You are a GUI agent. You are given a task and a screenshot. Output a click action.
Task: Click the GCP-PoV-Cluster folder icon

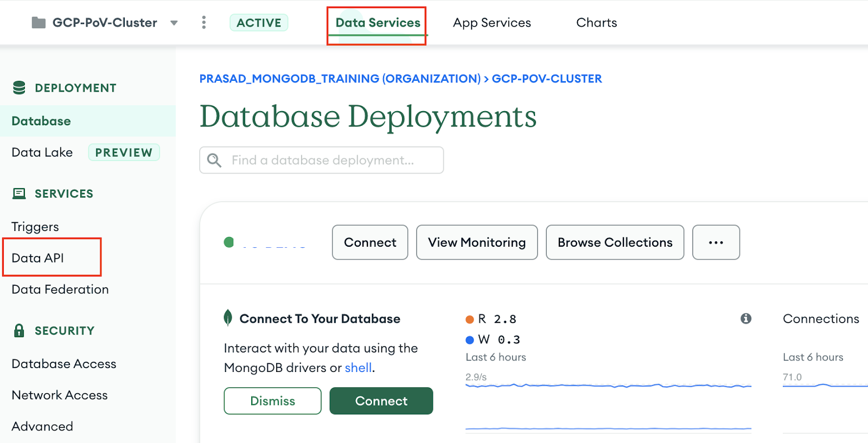(39, 23)
